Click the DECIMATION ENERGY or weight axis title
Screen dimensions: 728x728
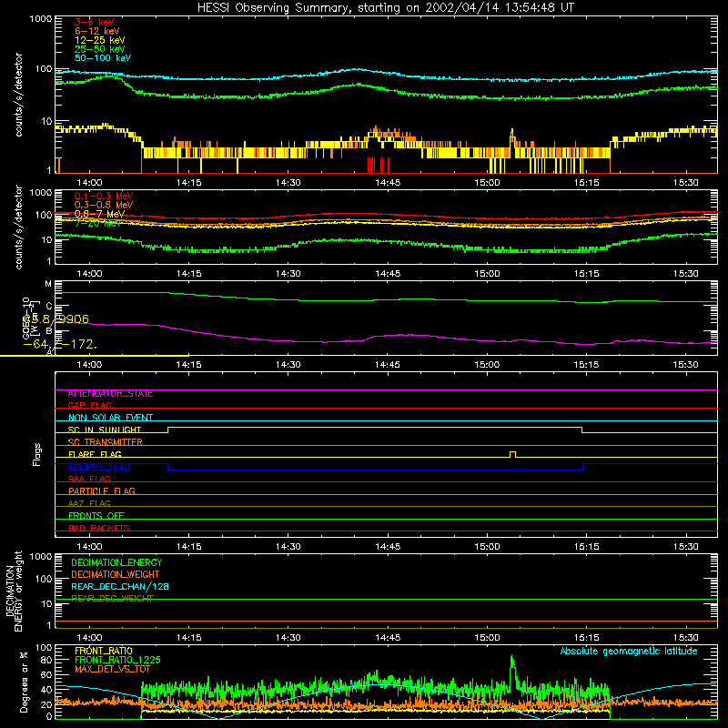[15, 591]
